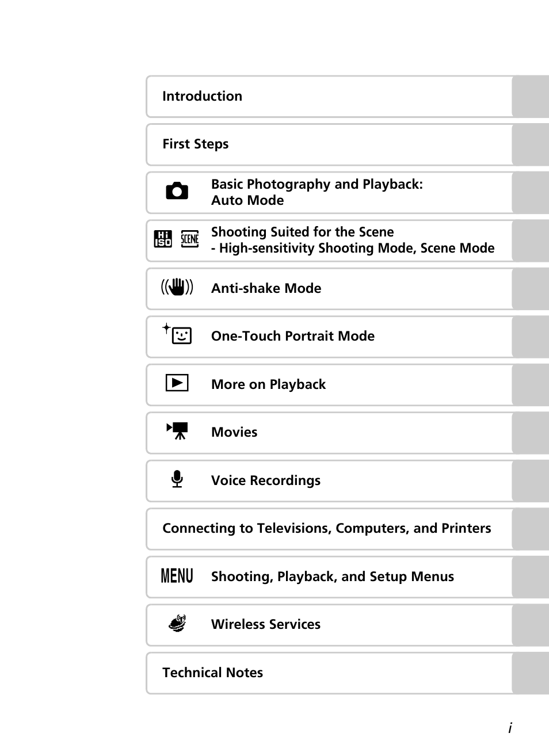The image size is (549, 756).
Task: Open the Introduction section
Action: pos(202,96)
